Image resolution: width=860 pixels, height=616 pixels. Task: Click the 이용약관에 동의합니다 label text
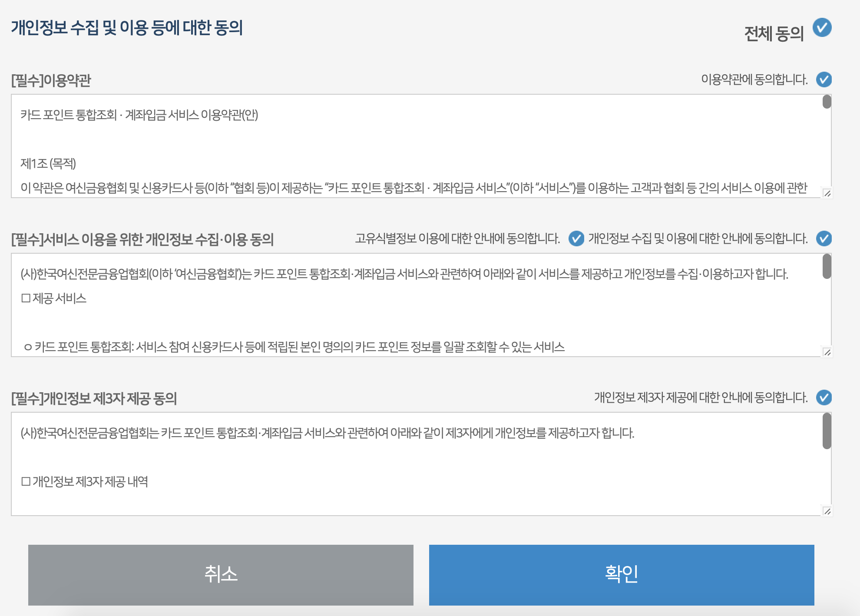point(754,79)
